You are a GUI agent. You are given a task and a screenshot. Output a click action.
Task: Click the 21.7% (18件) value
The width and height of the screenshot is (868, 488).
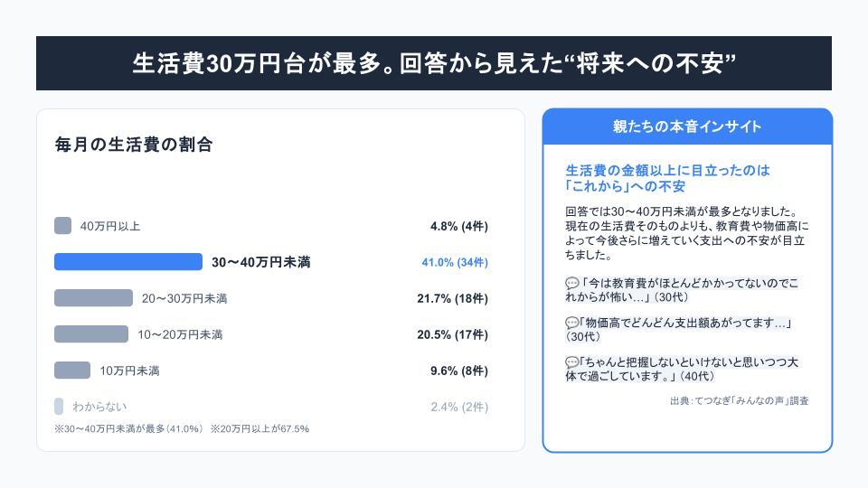point(453,299)
